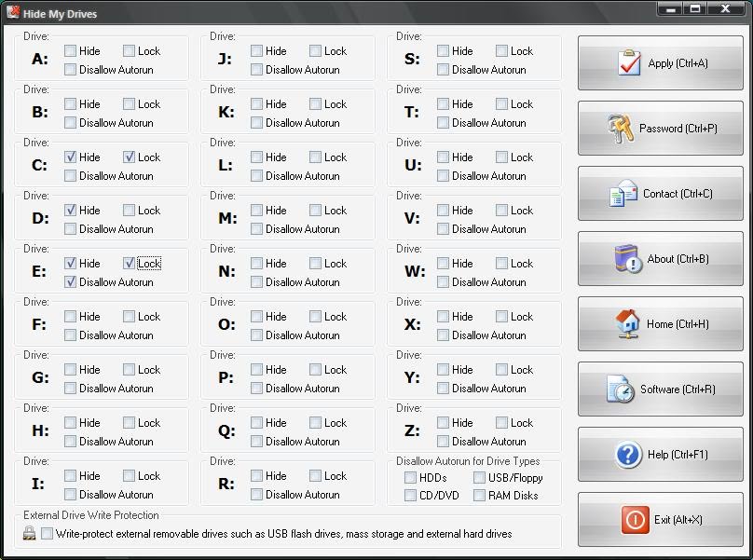Uncheck Lock for drive E:

tap(129, 263)
